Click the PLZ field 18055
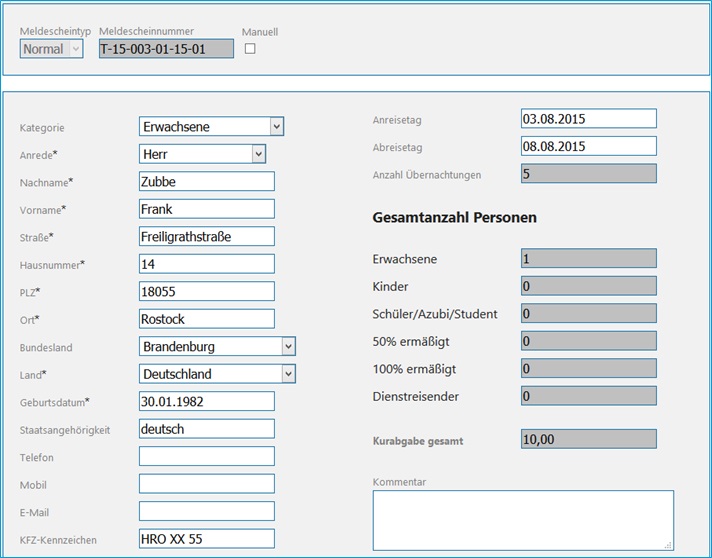 coord(207,291)
